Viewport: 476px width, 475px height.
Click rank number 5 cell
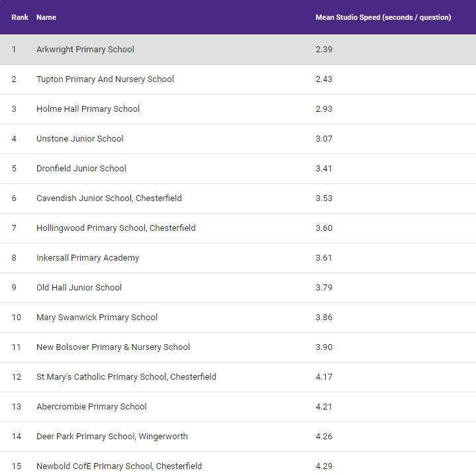click(x=14, y=168)
